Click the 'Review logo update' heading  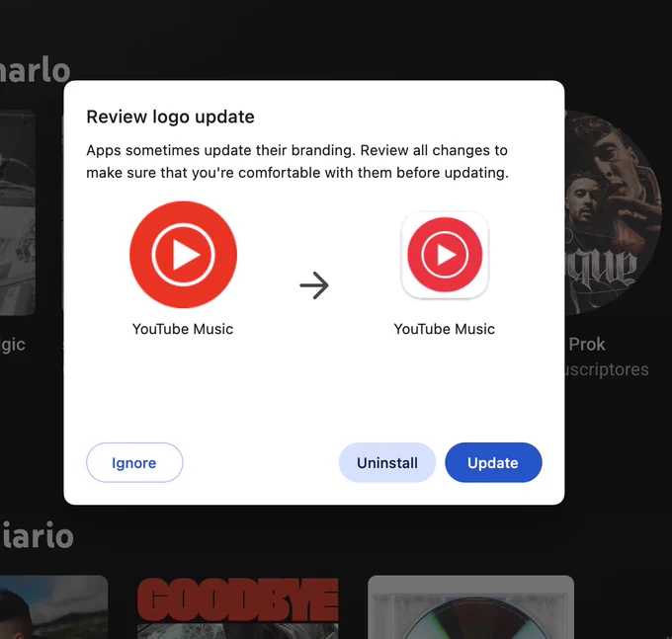[170, 117]
